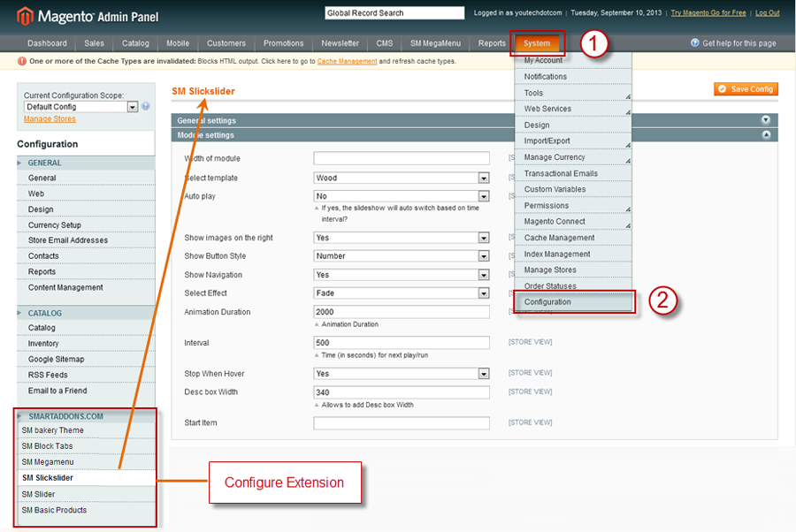Open the Select template dropdown
The width and height of the screenshot is (796, 532).
coord(402,178)
